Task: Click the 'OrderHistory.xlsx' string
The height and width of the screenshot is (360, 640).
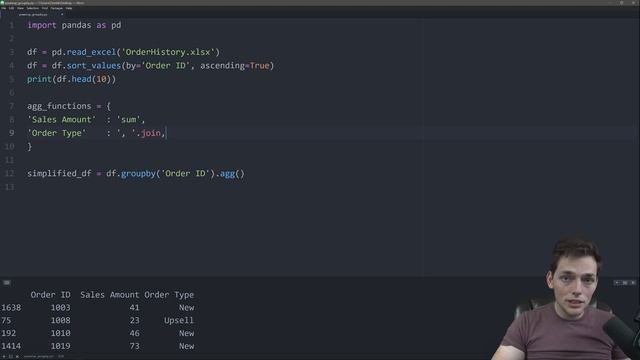Action: pyautogui.click(x=168, y=52)
